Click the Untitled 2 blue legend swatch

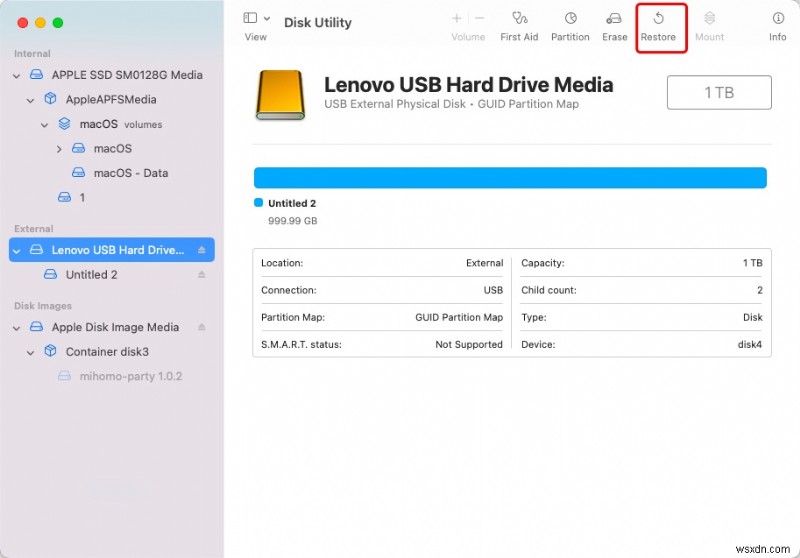[258, 202]
